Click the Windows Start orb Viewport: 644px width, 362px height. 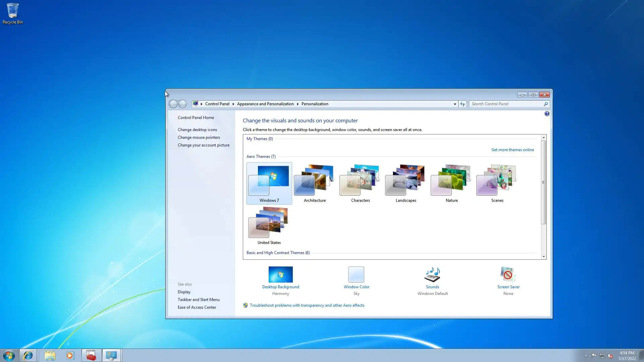(9, 355)
